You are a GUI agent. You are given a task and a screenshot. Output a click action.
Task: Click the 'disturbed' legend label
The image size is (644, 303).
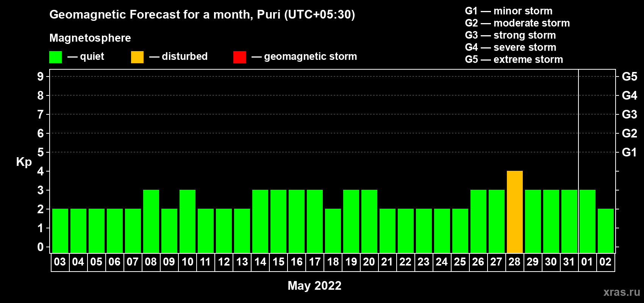point(184,56)
